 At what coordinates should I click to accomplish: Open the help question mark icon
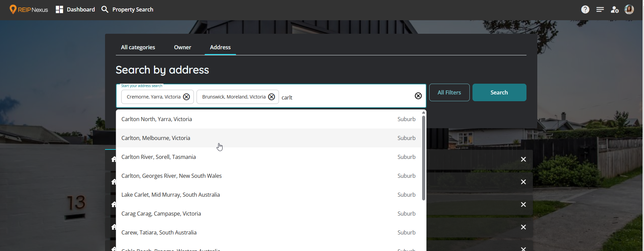585,9
